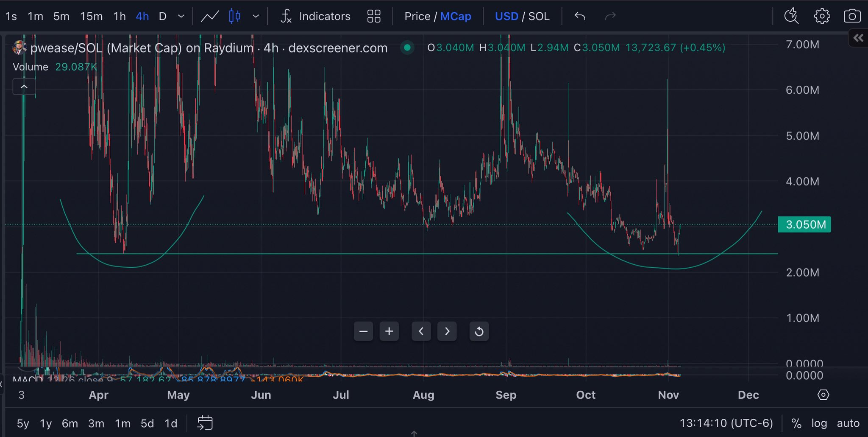Click the undo arrow icon

pos(580,17)
